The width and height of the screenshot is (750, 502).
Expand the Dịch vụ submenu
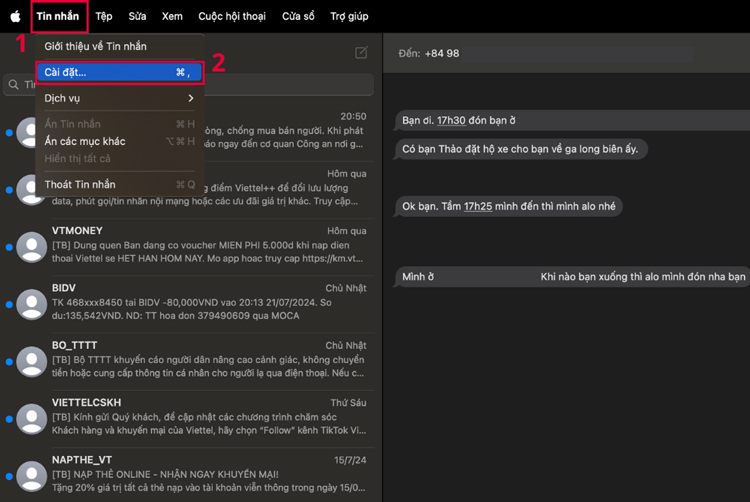(x=120, y=98)
